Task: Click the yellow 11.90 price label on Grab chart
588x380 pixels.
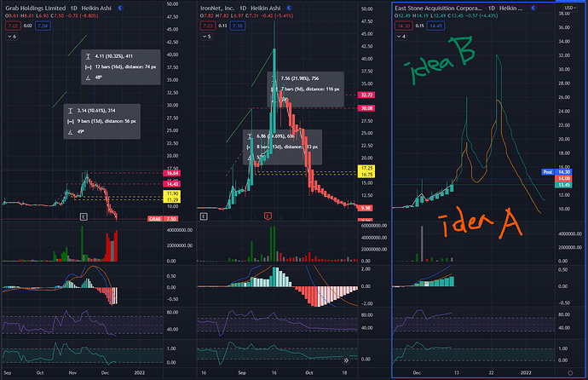Action: coord(172,193)
